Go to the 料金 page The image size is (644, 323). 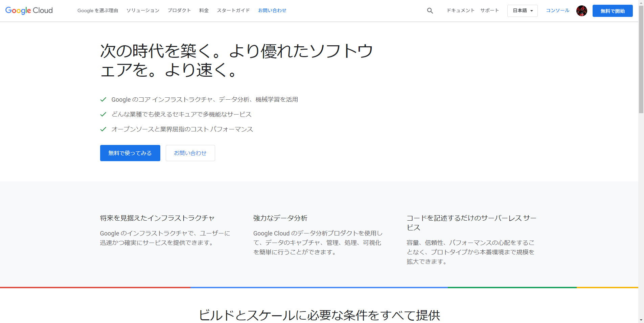204,10
